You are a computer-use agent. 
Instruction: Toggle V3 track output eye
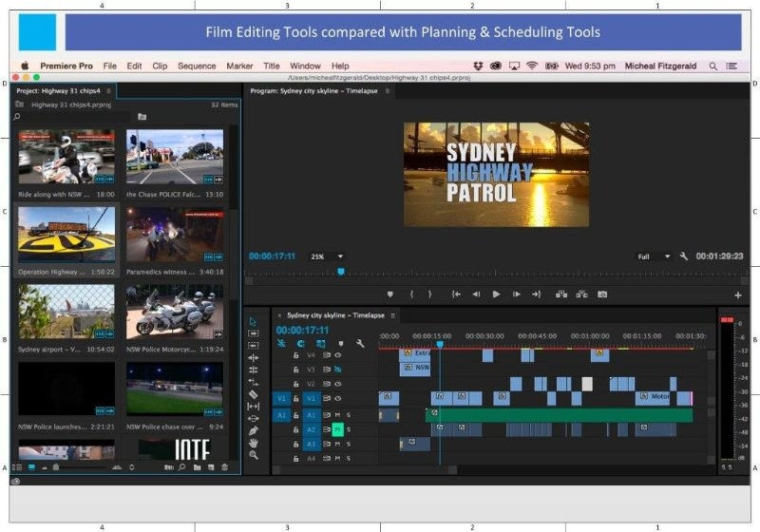point(338,370)
